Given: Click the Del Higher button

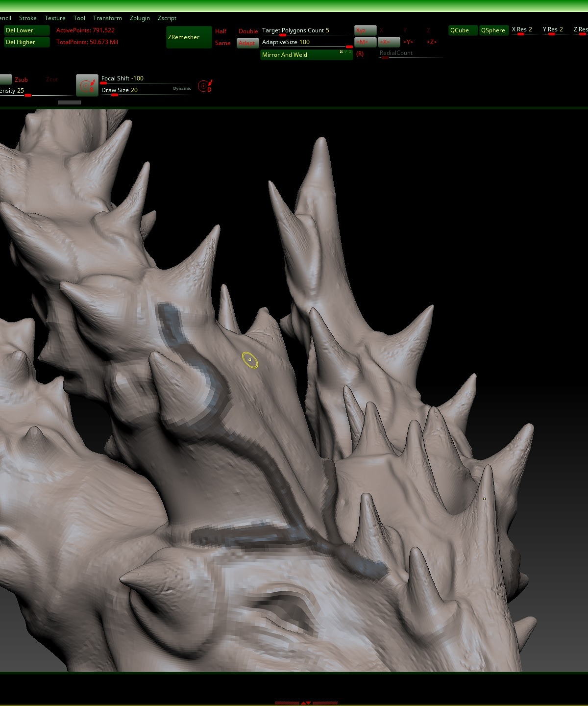Looking at the screenshot, I should click(27, 42).
